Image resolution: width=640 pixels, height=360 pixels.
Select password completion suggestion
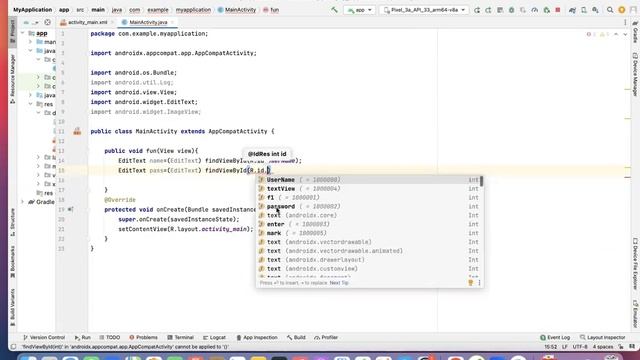369,207
